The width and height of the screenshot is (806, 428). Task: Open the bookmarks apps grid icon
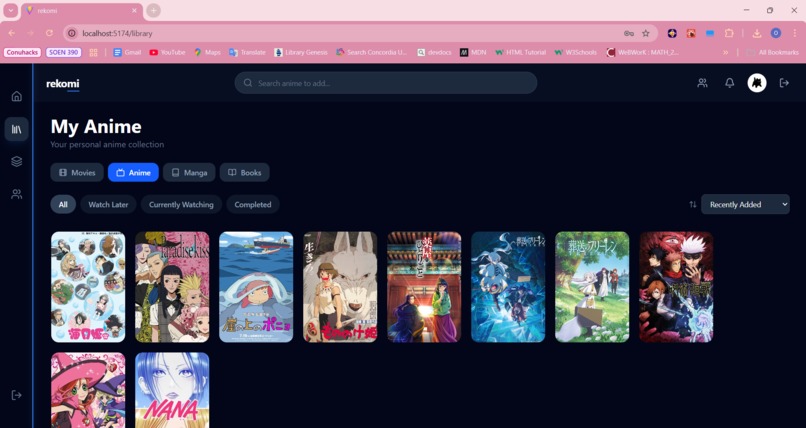pos(94,52)
